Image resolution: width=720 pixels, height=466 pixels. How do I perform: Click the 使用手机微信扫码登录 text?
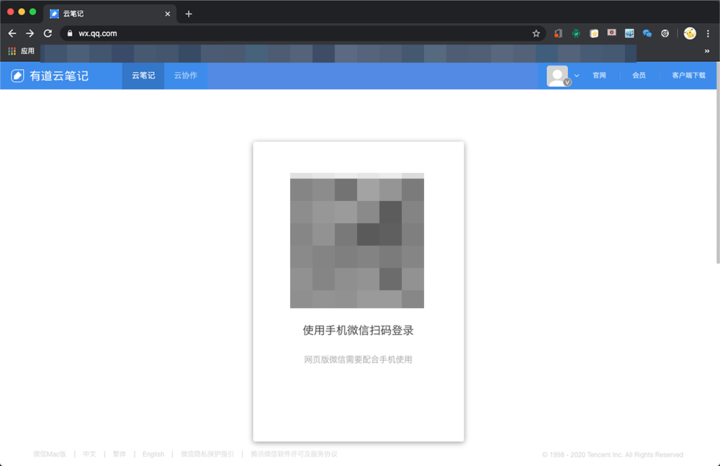[358, 331]
